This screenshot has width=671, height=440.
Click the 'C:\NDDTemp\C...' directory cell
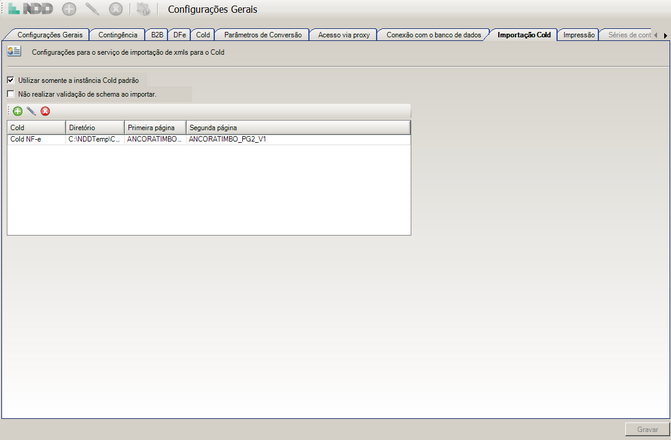point(95,140)
